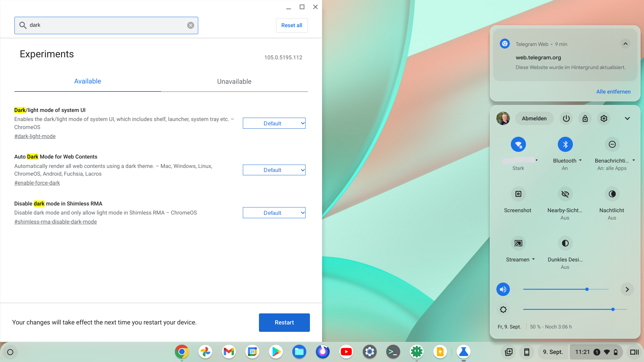
Task: Clear the search box with the X icon
Action: [x=191, y=25]
